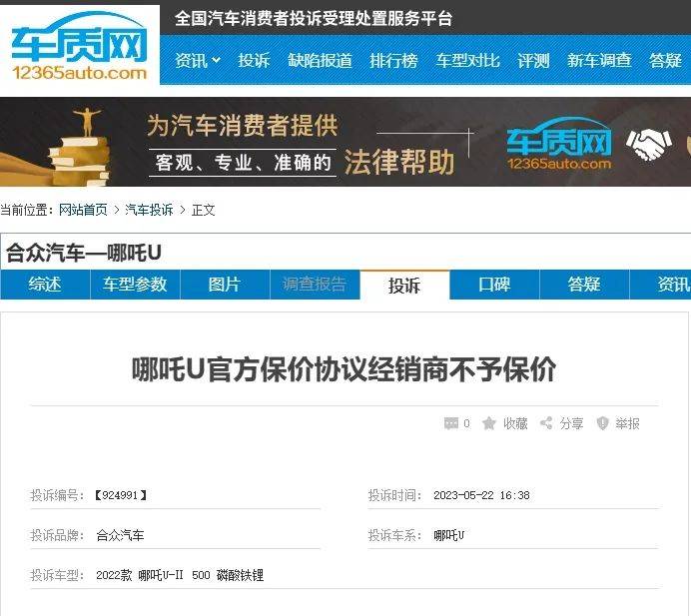Select the 新车调查 navigation item
Image resolution: width=691 pixels, height=616 pixels.
pos(599,60)
